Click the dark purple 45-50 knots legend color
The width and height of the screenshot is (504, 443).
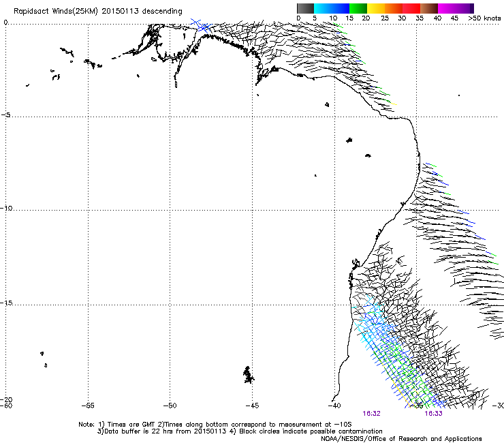click(464, 8)
